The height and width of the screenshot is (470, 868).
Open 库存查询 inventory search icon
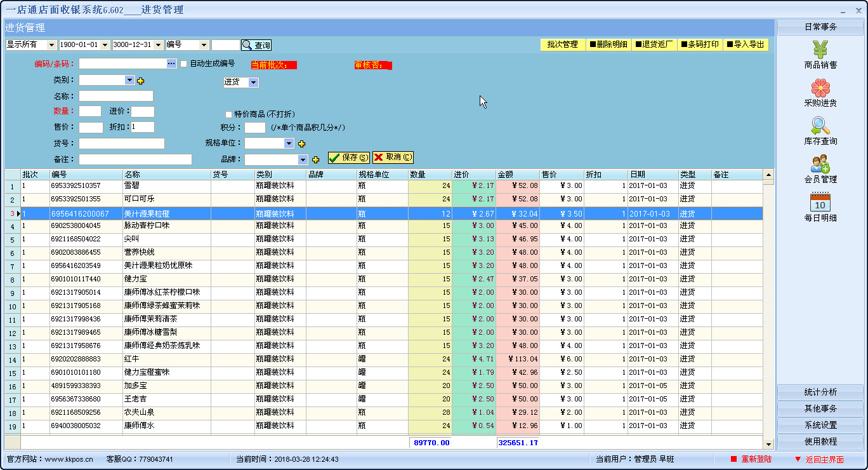[820, 126]
